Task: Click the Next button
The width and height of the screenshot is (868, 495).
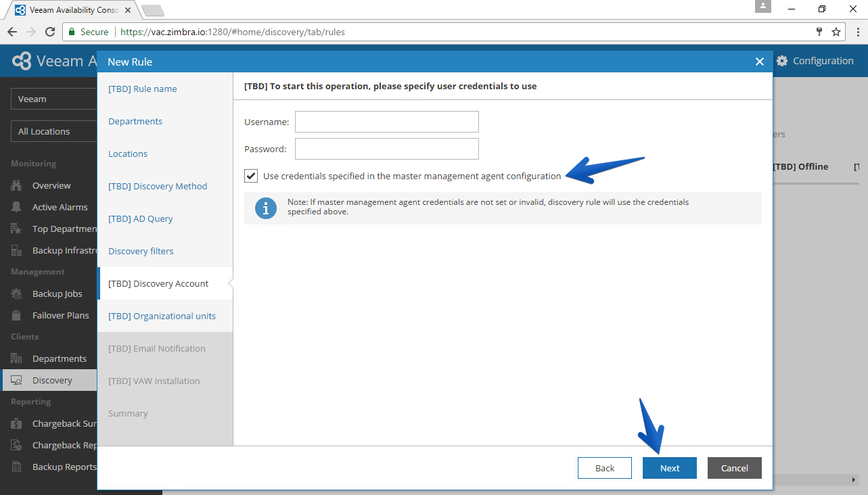Action: tap(670, 468)
